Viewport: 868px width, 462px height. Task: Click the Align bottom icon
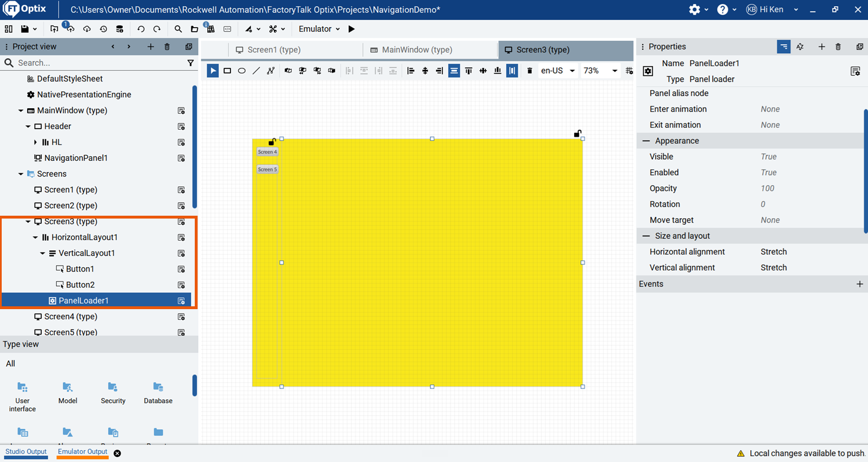coord(497,71)
